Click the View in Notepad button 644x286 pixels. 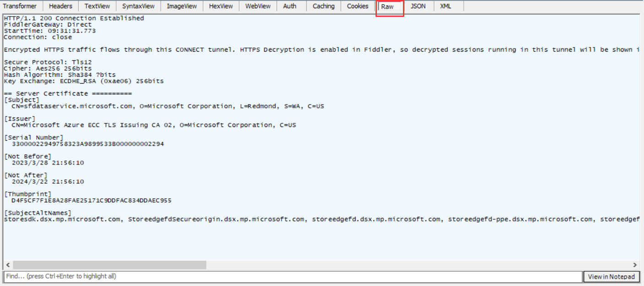[x=612, y=276]
